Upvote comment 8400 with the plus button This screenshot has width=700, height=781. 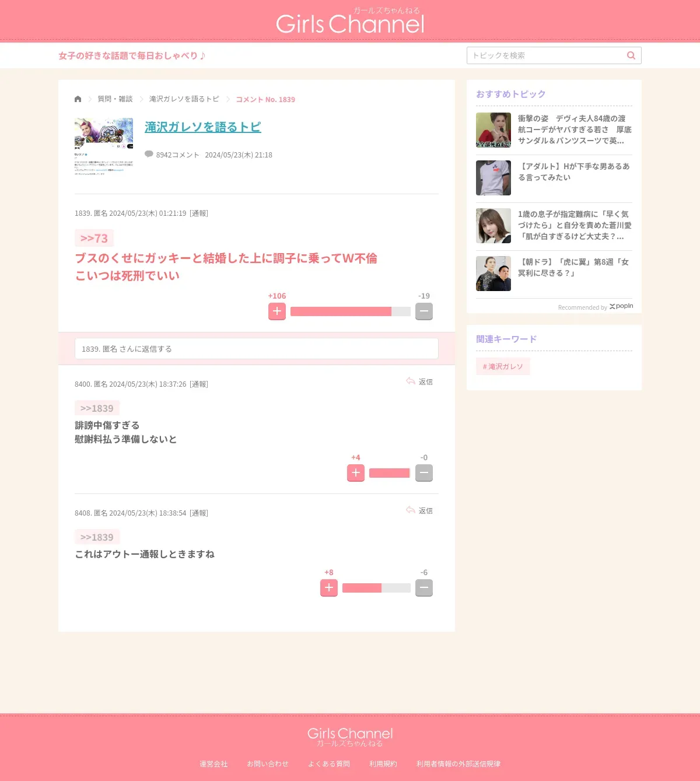(356, 473)
